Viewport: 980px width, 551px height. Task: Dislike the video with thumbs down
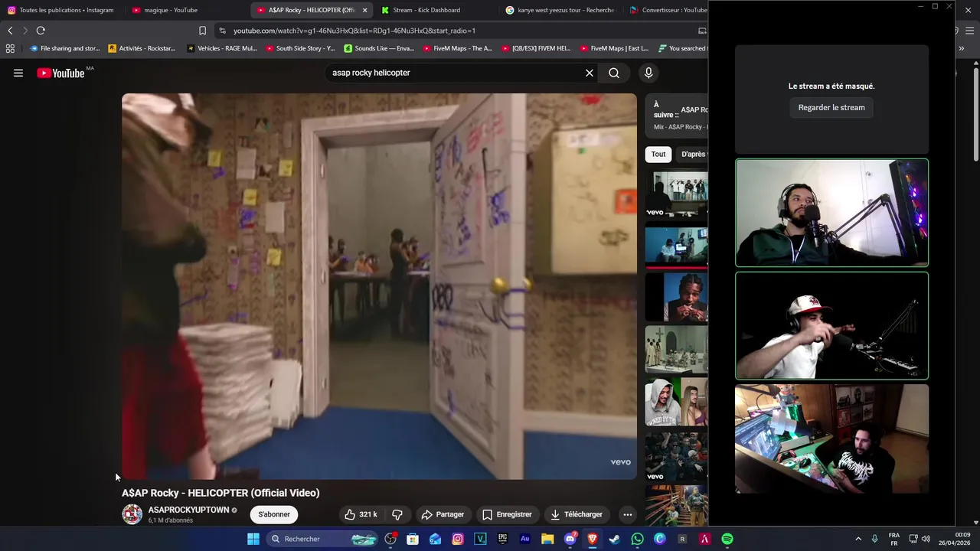[x=397, y=514]
